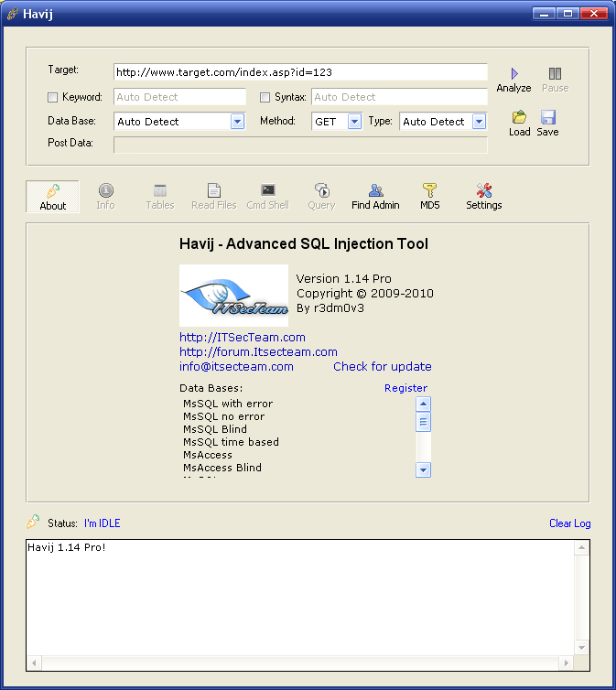Click the Havij title bar icon

click(13, 14)
